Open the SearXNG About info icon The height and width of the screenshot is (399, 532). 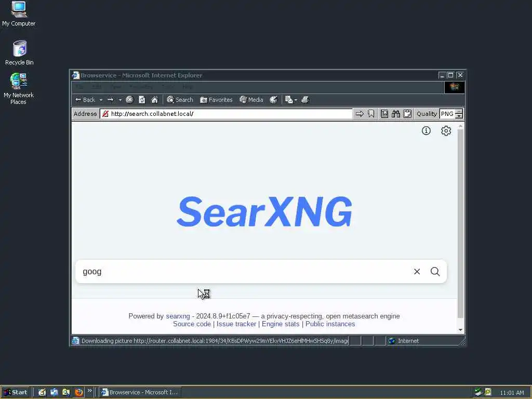point(426,130)
